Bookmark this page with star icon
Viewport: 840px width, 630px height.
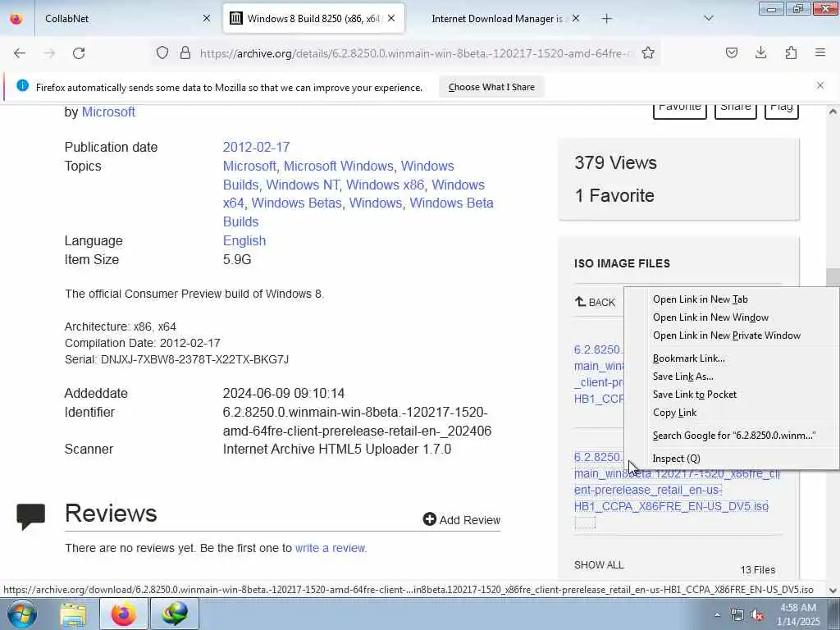click(x=648, y=52)
